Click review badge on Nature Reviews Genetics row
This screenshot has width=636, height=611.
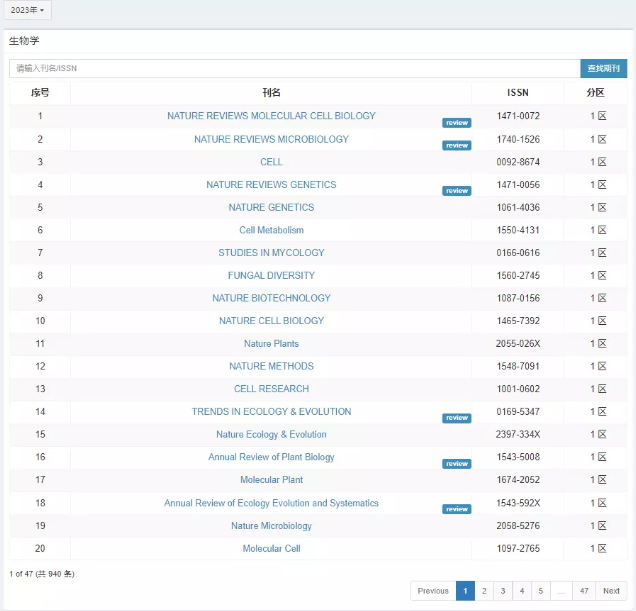457,191
